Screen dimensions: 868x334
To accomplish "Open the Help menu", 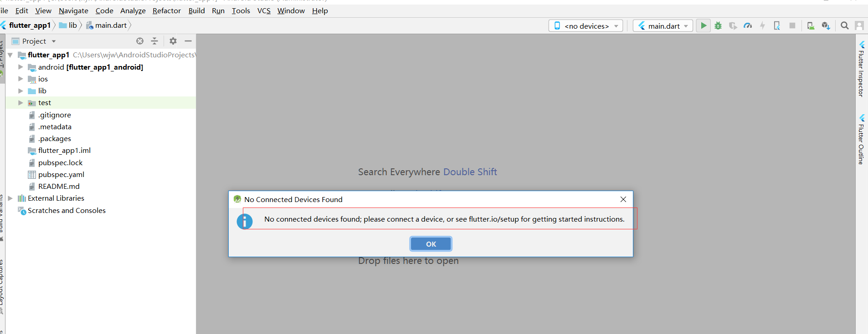I will pos(320,10).
